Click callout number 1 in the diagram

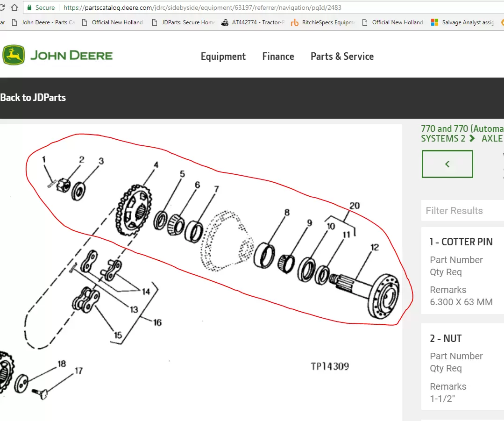tap(44, 159)
